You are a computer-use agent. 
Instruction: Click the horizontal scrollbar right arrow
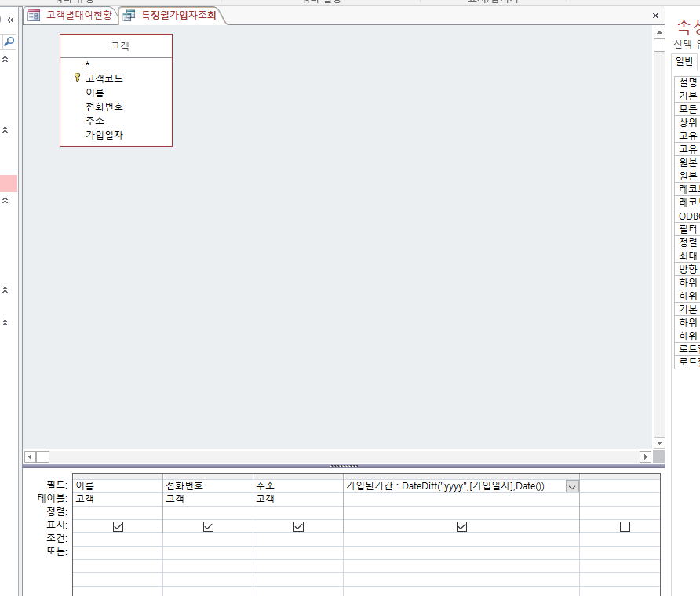646,456
